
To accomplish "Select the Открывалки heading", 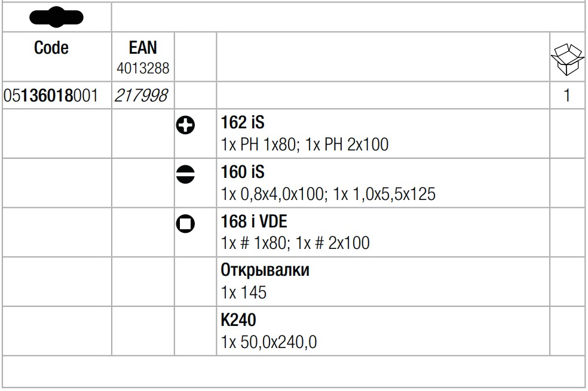I will click(x=265, y=270).
